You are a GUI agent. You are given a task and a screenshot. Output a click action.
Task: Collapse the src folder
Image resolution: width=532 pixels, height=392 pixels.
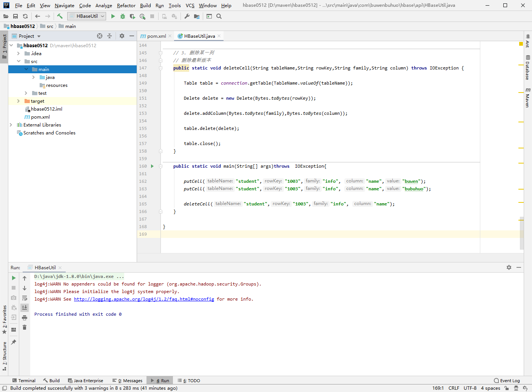coord(19,61)
